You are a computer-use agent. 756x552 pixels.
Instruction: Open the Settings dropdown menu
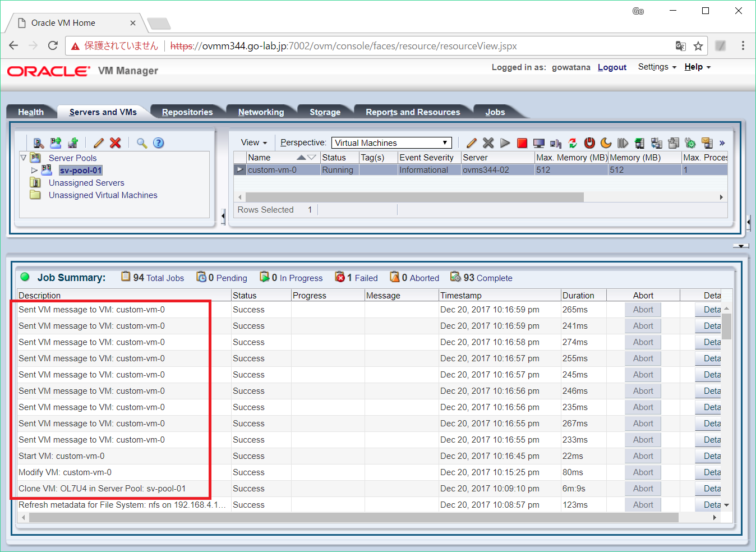[x=657, y=67]
